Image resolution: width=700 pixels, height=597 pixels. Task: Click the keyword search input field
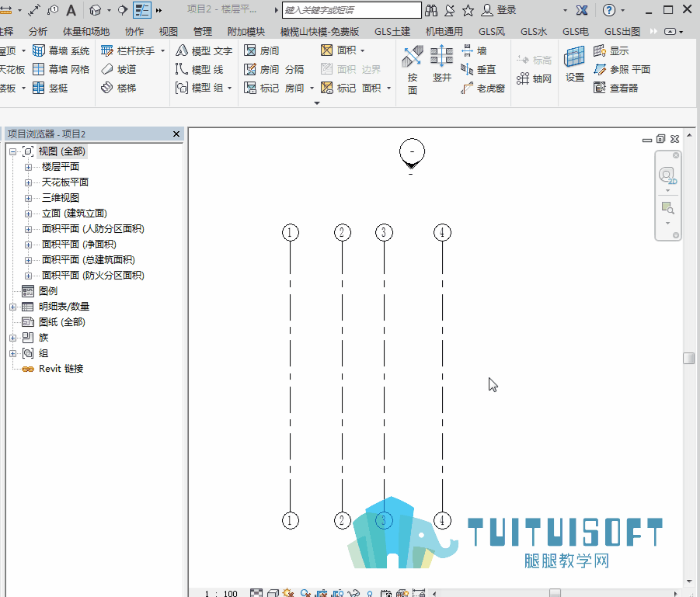(351, 10)
